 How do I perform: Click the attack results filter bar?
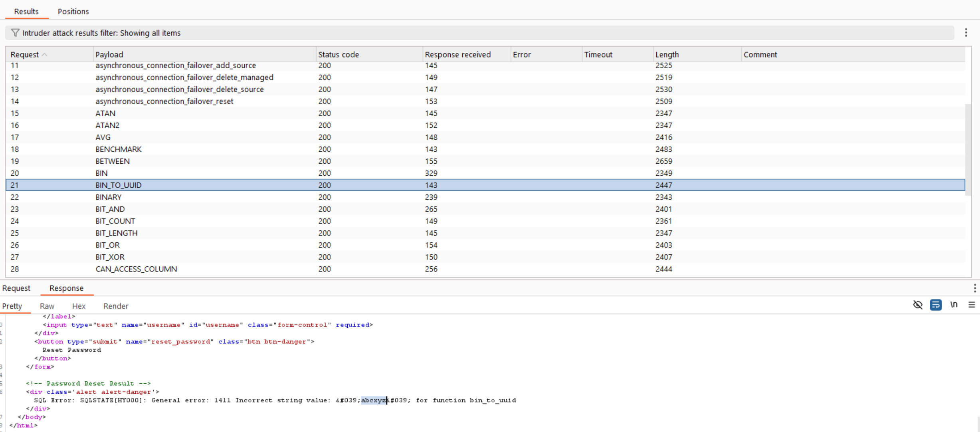tap(479, 33)
